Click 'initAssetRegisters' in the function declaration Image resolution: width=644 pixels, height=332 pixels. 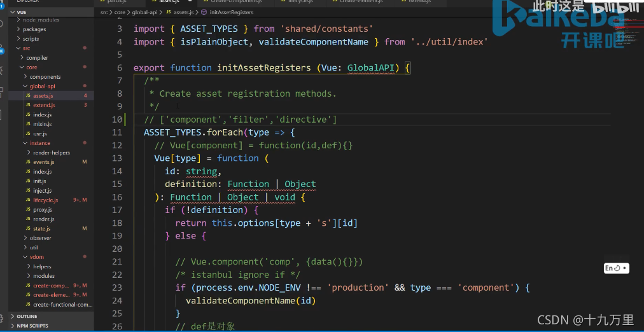pyautogui.click(x=263, y=67)
